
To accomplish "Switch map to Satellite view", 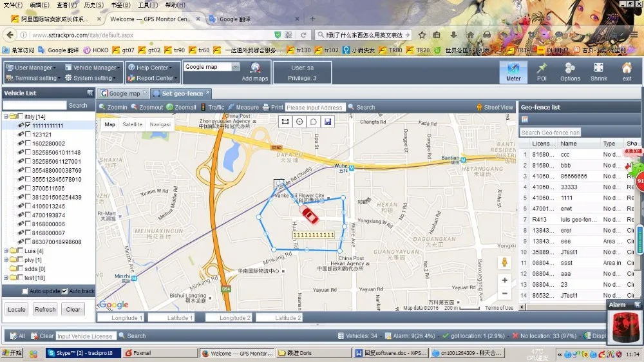I will [x=132, y=124].
